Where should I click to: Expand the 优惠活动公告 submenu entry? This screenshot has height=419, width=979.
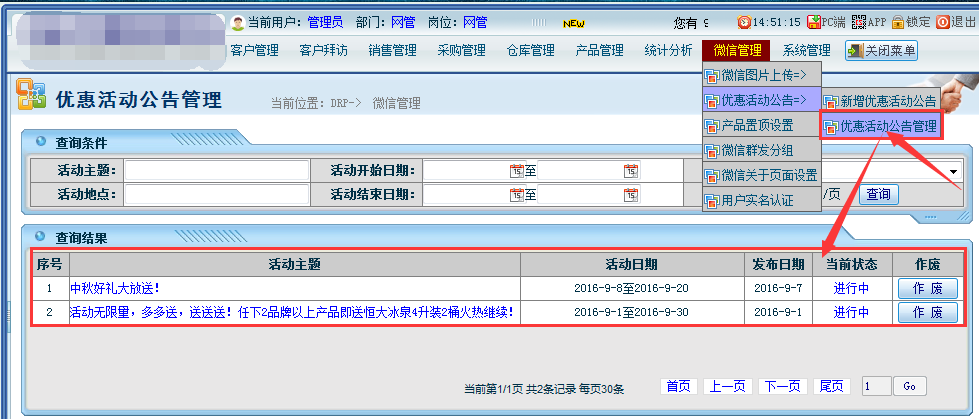click(x=762, y=100)
